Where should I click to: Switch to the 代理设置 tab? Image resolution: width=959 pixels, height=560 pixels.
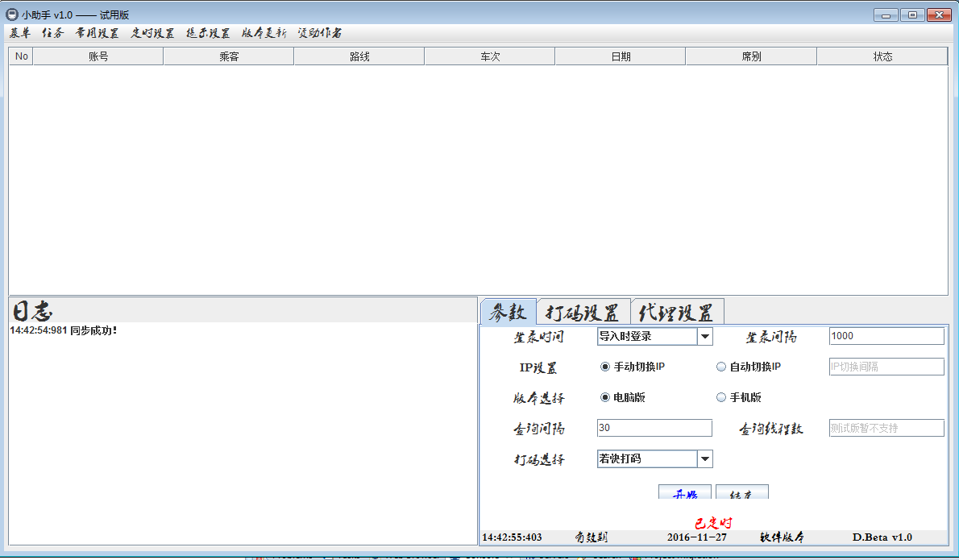click(x=676, y=313)
